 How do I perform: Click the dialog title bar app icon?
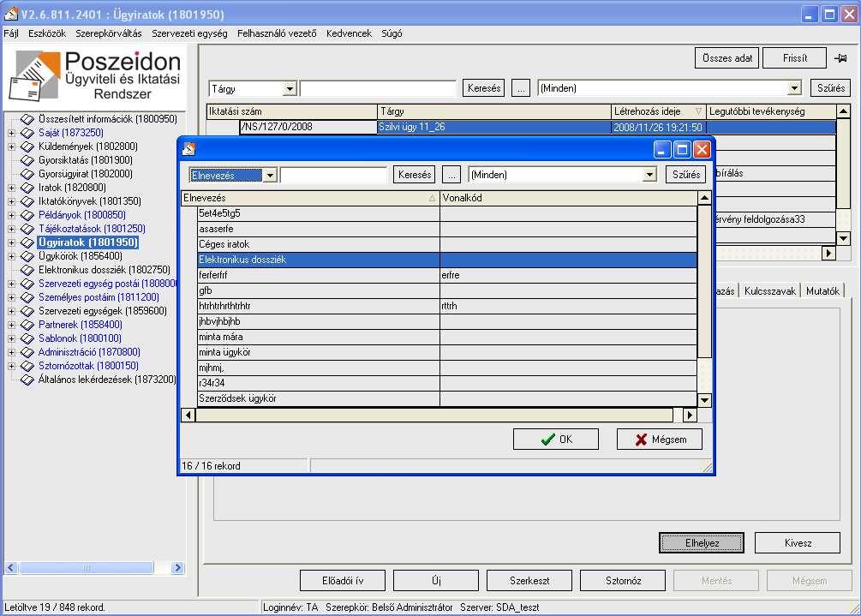pyautogui.click(x=188, y=149)
